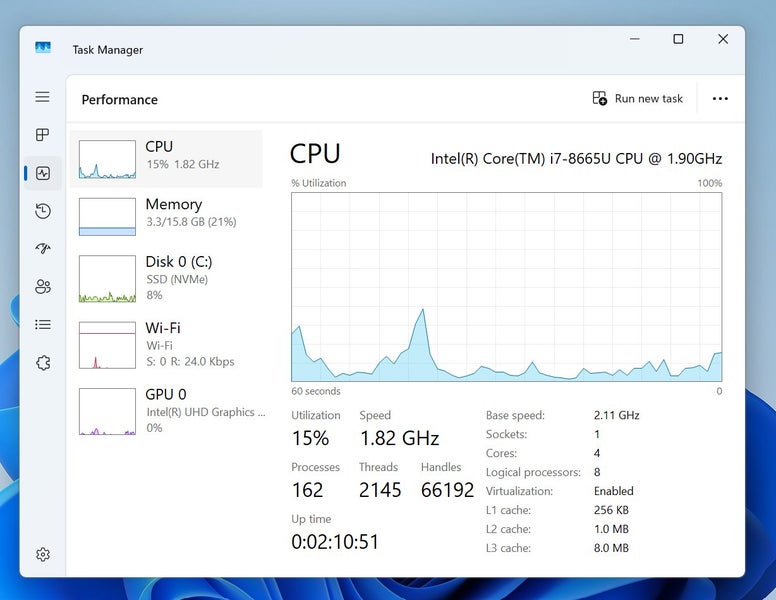This screenshot has width=776, height=600.
Task: Click the 1.82 GHz speed value below the graph
Action: coord(399,438)
